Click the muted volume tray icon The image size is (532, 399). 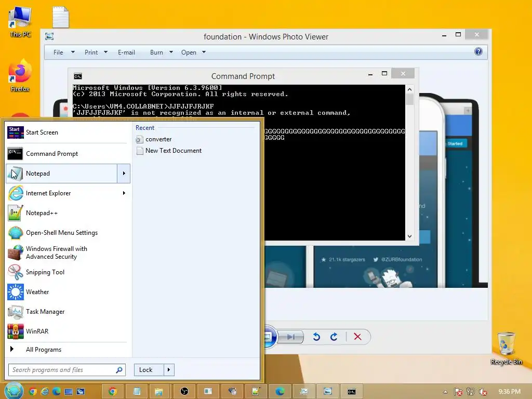click(483, 392)
